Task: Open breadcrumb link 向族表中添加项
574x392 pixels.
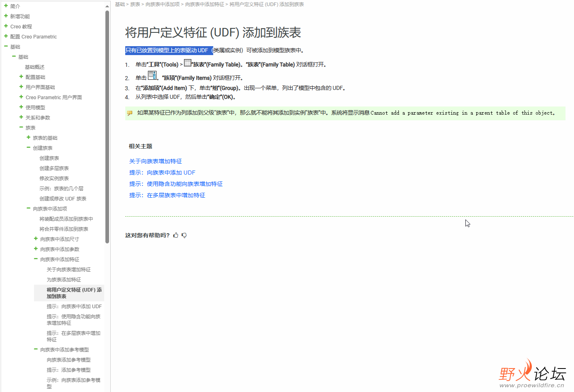Action: tap(163, 4)
